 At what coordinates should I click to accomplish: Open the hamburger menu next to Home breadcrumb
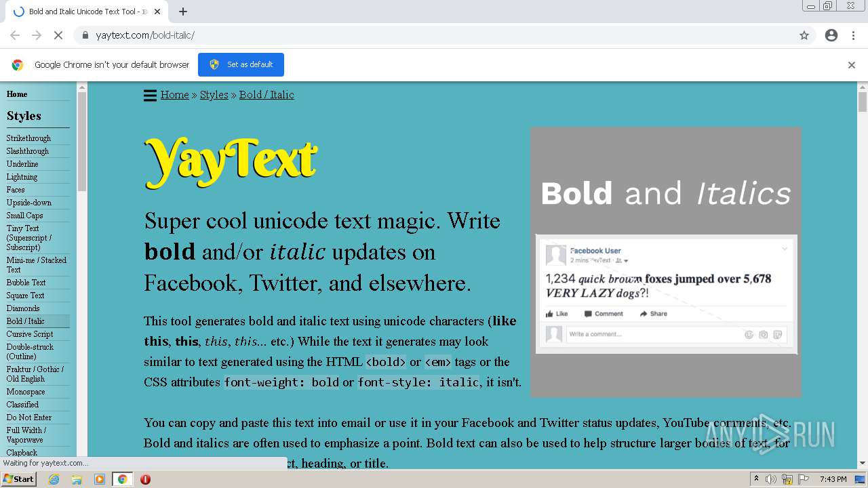pyautogui.click(x=150, y=96)
